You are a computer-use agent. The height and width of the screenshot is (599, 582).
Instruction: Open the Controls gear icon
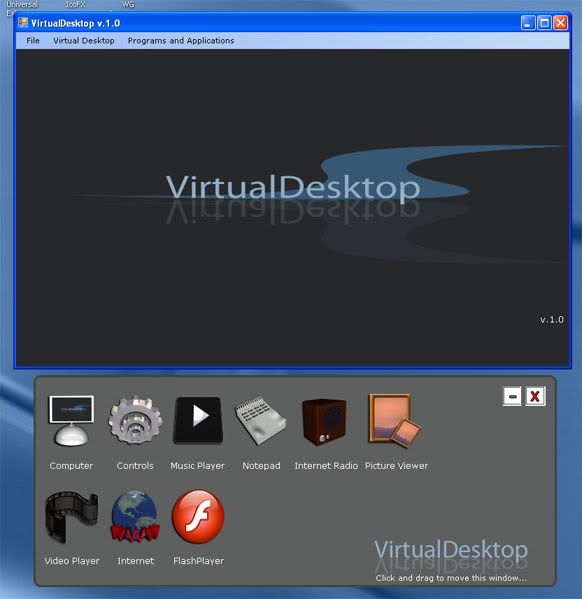pos(135,421)
